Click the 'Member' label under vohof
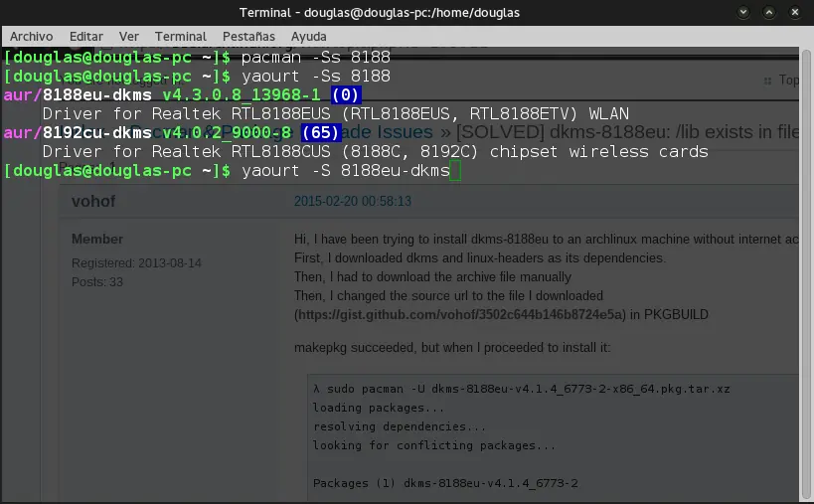This screenshot has width=814, height=504. pyautogui.click(x=97, y=240)
